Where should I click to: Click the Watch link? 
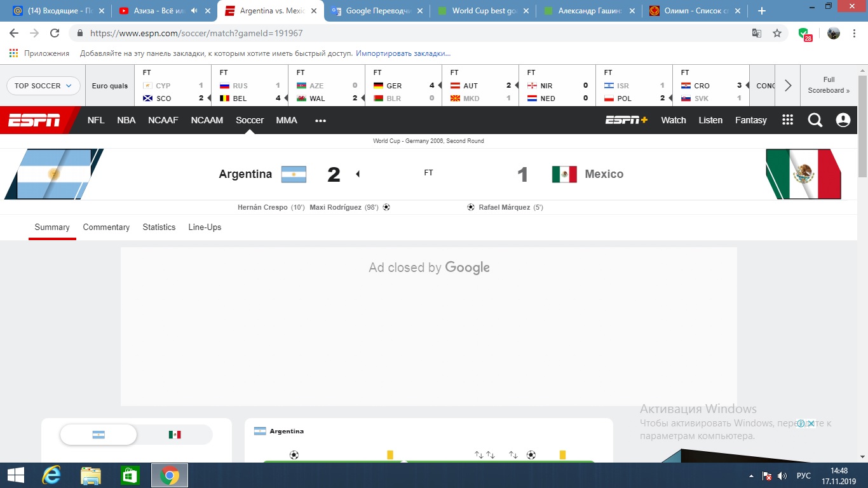pyautogui.click(x=674, y=120)
